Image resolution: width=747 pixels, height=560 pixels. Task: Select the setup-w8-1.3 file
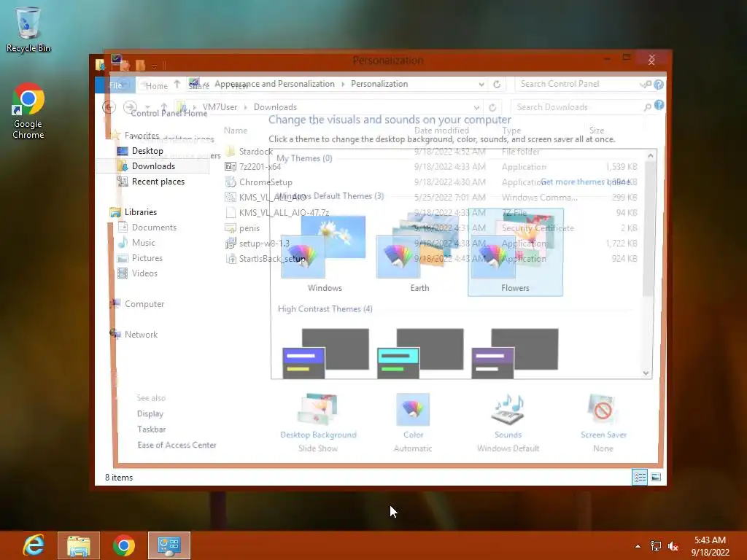pos(264,244)
